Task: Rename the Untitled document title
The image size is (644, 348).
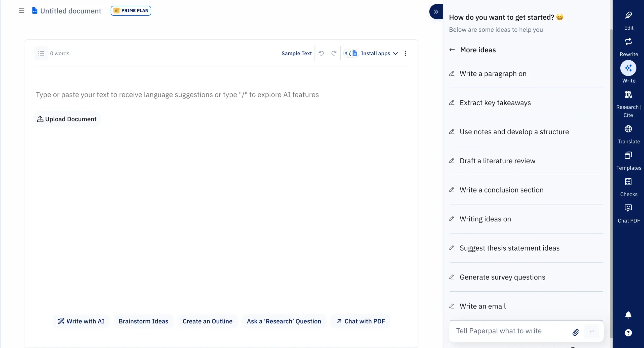Action: point(71,11)
